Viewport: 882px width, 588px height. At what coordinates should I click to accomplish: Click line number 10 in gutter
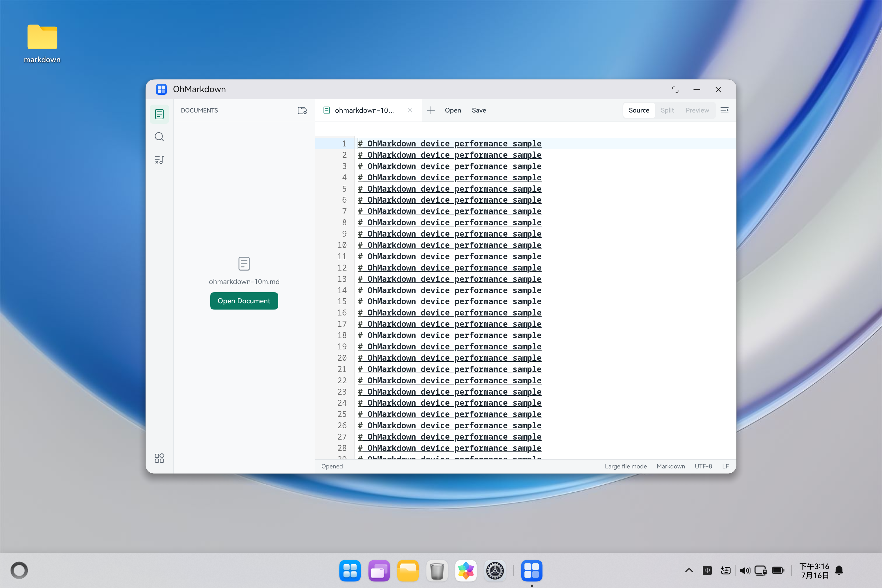(x=341, y=245)
